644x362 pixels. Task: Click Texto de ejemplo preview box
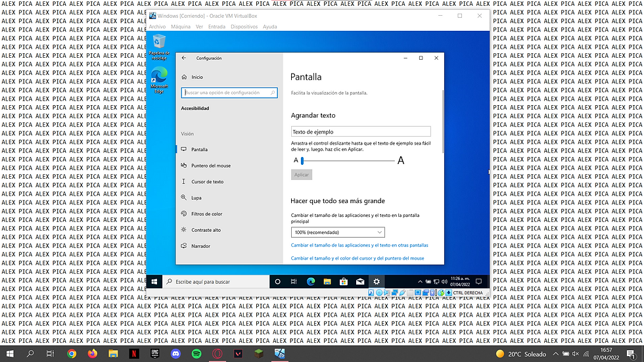click(361, 132)
